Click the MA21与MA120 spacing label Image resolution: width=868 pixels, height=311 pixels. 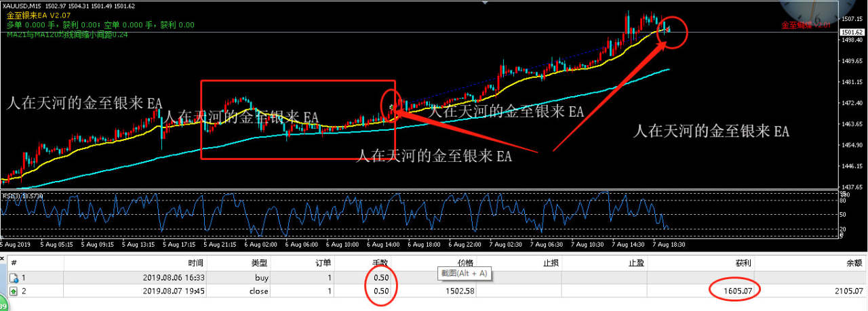click(68, 34)
